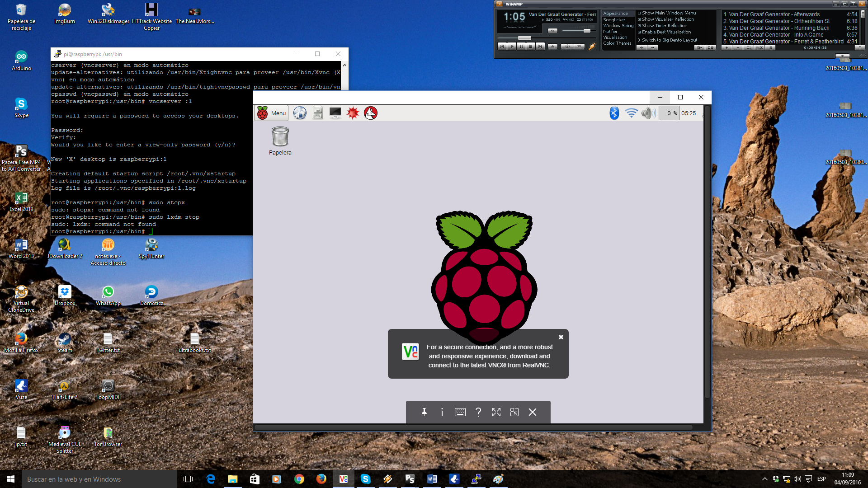Open the Raspberry Pi Menu button
This screenshot has height=488, width=868.
(271, 113)
